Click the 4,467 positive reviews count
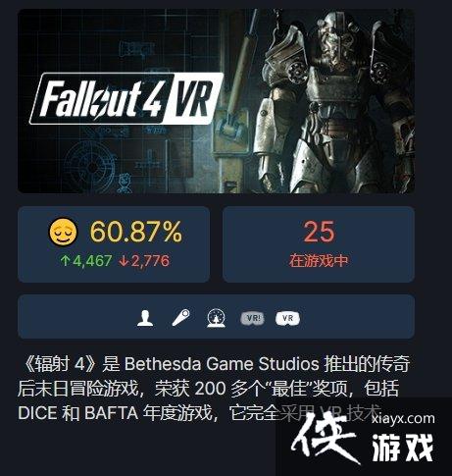Image resolution: width=452 pixels, height=476 pixels. pyautogui.click(x=92, y=261)
